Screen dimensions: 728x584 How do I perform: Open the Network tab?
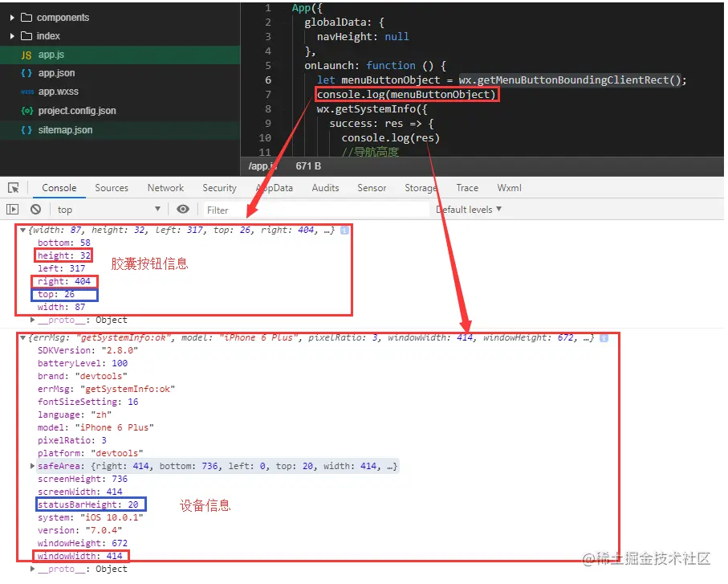point(165,188)
